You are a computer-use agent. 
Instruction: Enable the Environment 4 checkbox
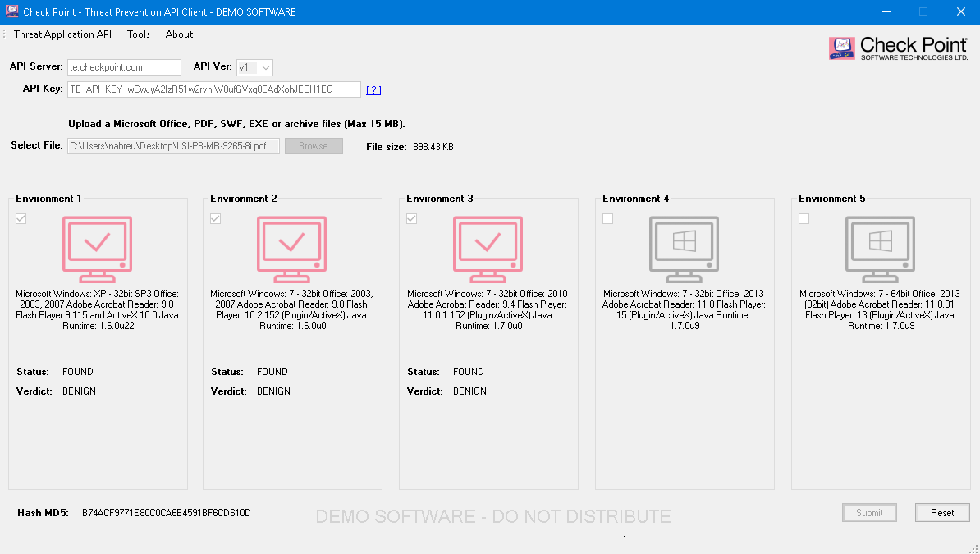tap(607, 218)
